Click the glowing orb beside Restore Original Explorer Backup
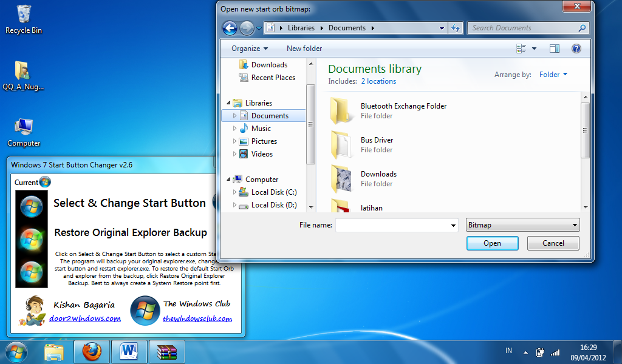Image resolution: width=622 pixels, height=364 pixels. coord(32,239)
